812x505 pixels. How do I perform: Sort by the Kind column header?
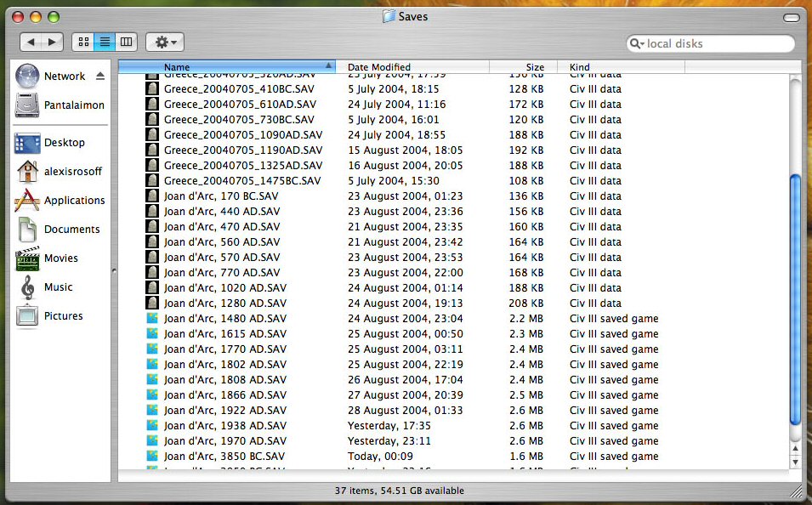pos(621,67)
